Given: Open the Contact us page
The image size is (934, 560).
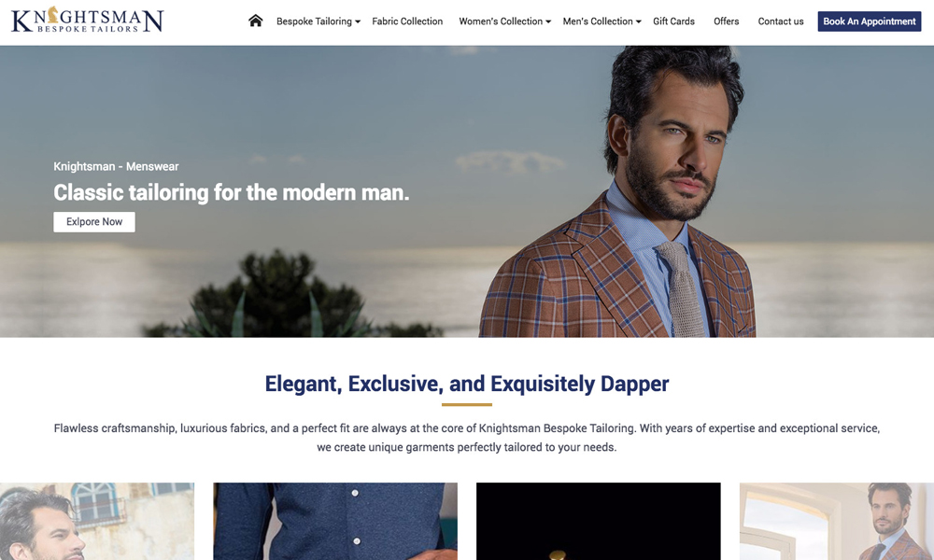Looking at the screenshot, I should point(780,21).
